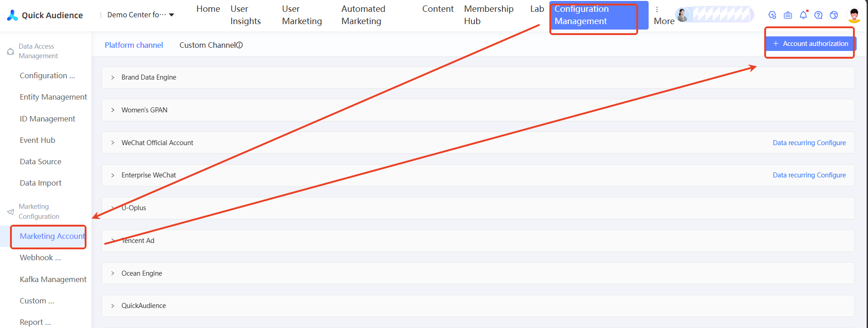Open Event Hub in the sidebar
Screen dimensions: 868x328
pos(37,140)
